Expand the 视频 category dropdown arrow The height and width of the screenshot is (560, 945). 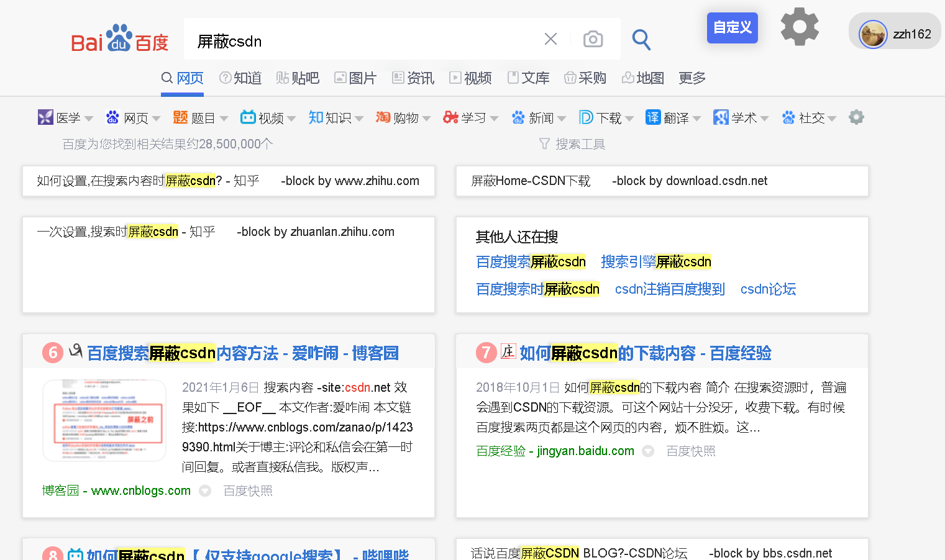pos(291,119)
